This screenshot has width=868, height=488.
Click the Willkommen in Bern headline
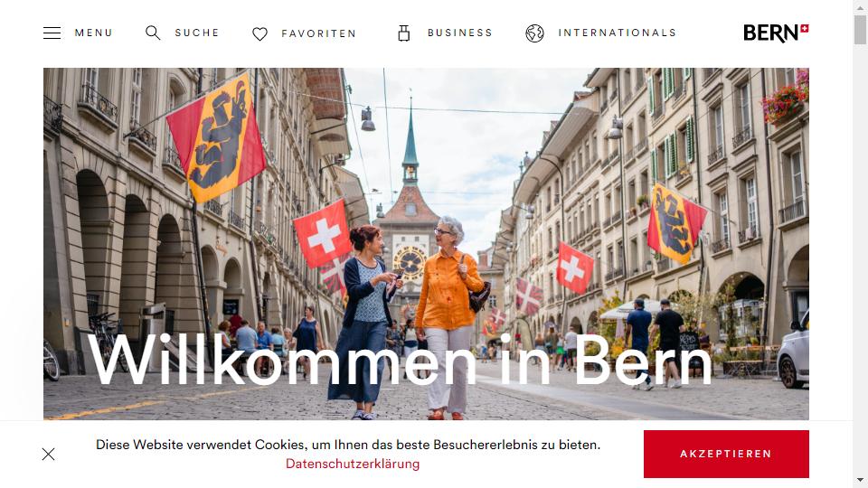click(x=400, y=360)
